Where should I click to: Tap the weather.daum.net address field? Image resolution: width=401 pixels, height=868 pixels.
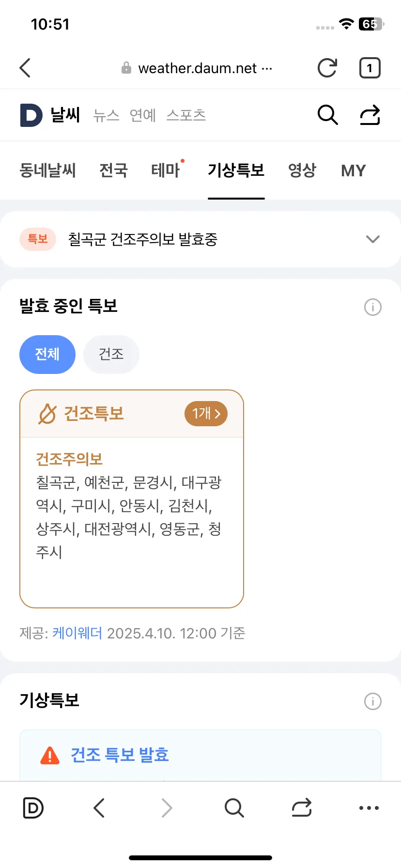(197, 68)
